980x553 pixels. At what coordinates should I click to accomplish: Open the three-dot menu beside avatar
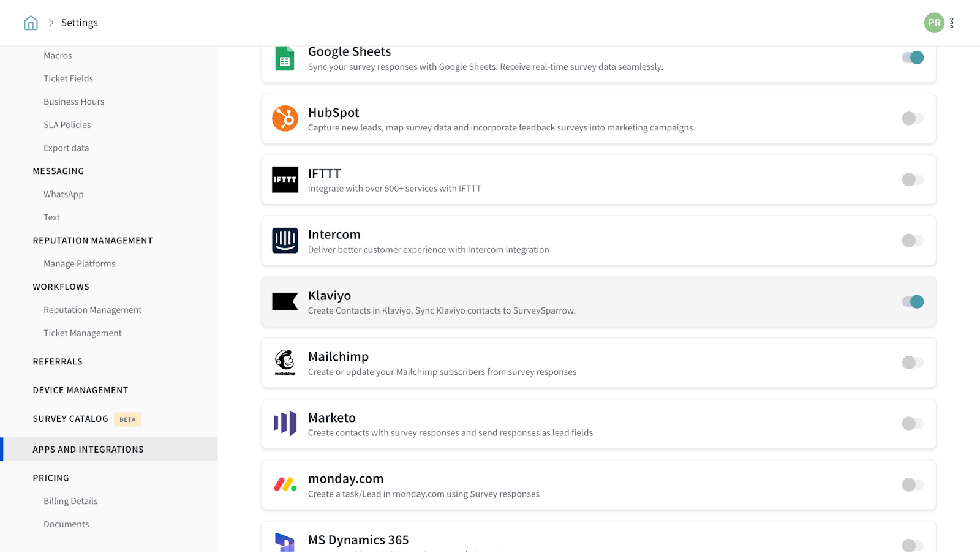[952, 23]
